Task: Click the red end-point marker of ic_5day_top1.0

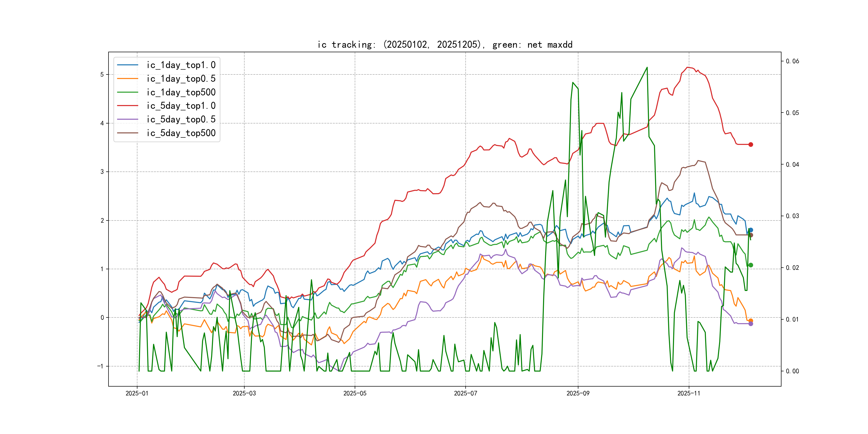Action: coord(750,145)
